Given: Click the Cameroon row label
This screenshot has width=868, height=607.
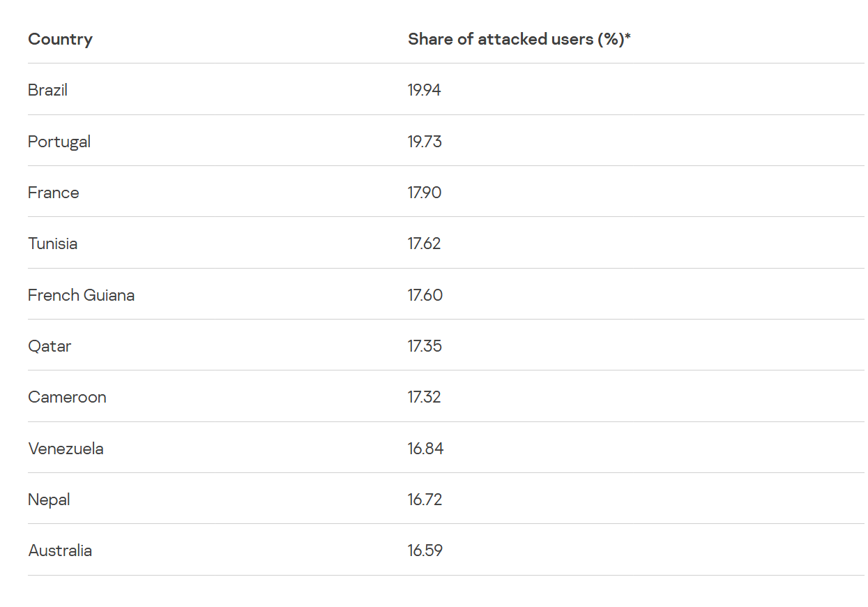Looking at the screenshot, I should (67, 397).
